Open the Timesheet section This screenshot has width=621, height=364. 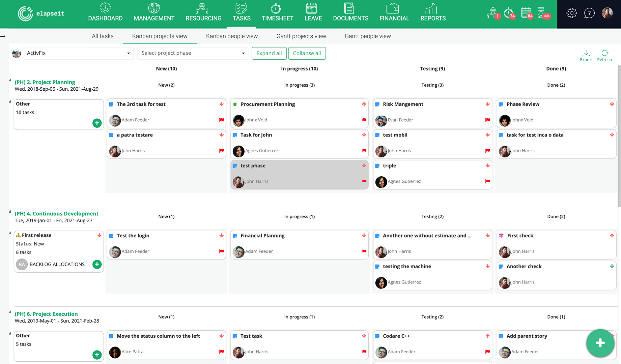(x=277, y=13)
